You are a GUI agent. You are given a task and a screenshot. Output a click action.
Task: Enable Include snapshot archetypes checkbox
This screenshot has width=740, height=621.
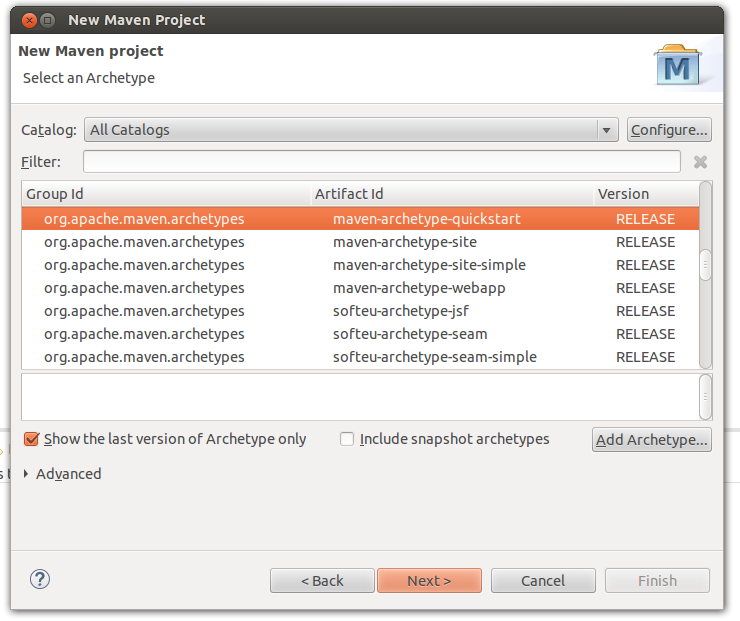[x=347, y=439]
